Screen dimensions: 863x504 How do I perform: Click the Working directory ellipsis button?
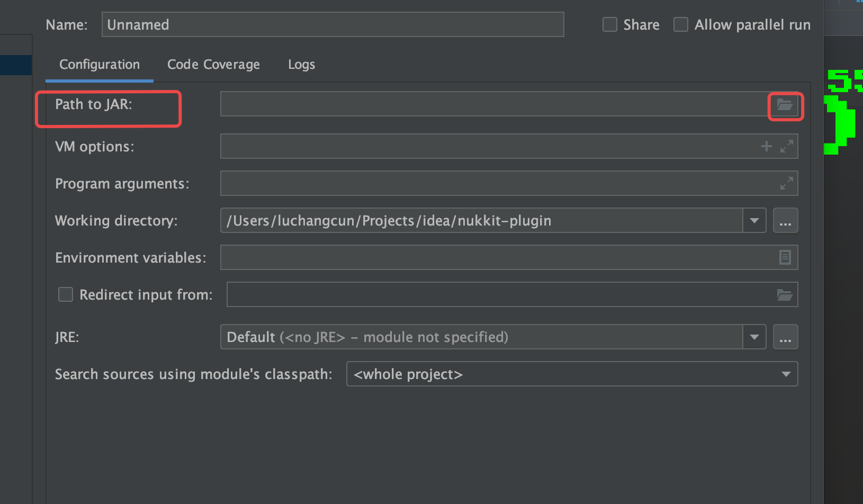(x=785, y=220)
